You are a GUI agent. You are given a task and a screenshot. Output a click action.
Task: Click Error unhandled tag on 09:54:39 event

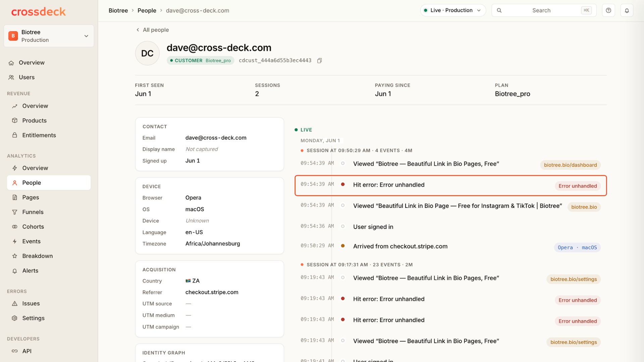(x=577, y=186)
